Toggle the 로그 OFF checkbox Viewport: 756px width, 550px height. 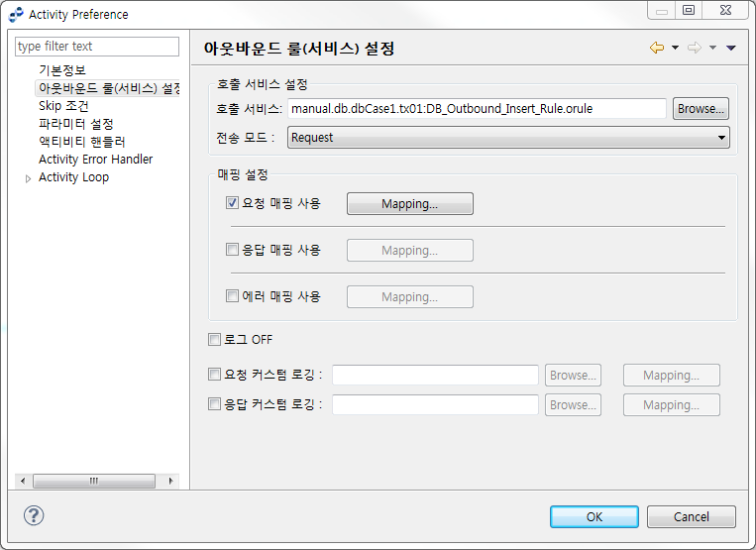click(x=214, y=340)
